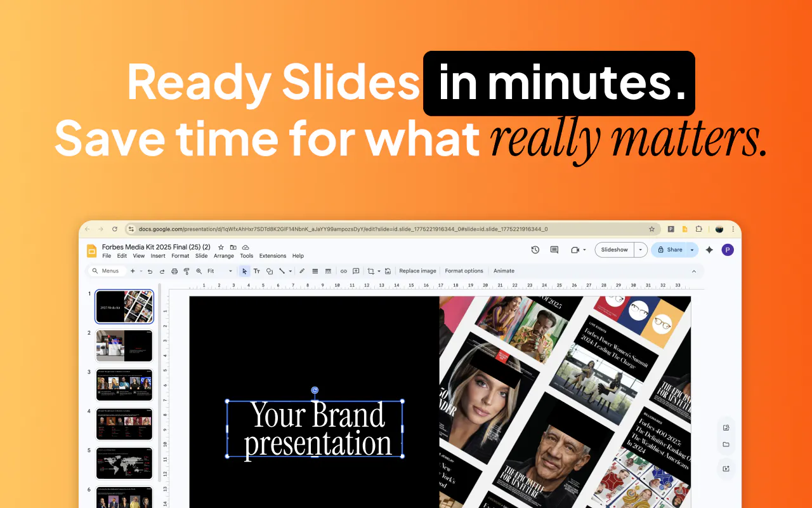The height and width of the screenshot is (508, 812).
Task: Move presentation to a folder
Action: point(233,247)
